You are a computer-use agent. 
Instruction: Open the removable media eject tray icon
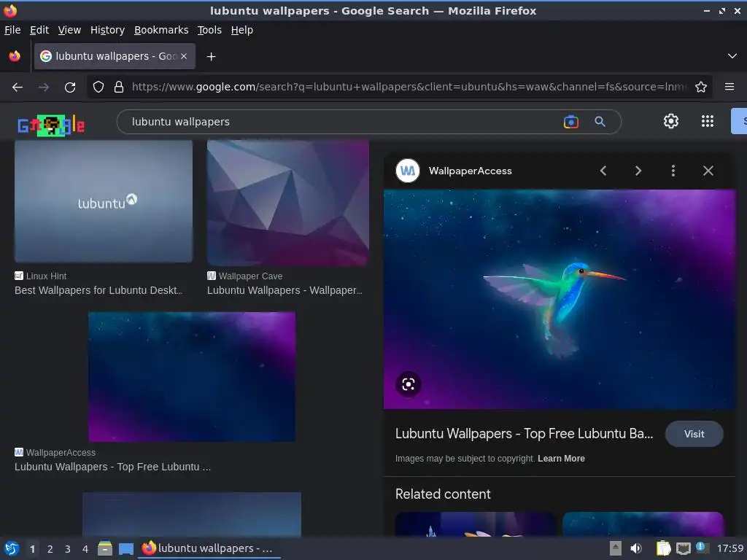(616, 548)
